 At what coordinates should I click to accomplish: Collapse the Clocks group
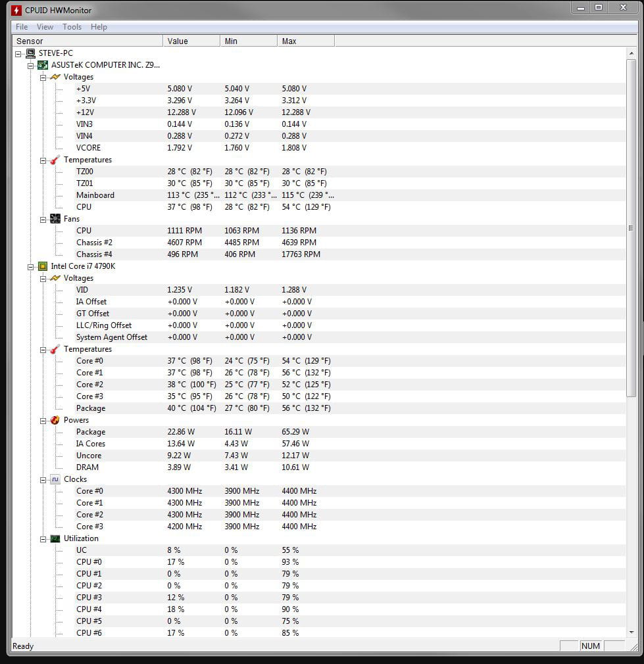point(43,480)
